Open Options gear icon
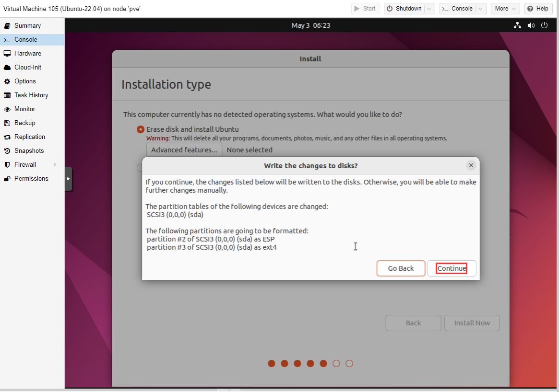 pos(7,81)
